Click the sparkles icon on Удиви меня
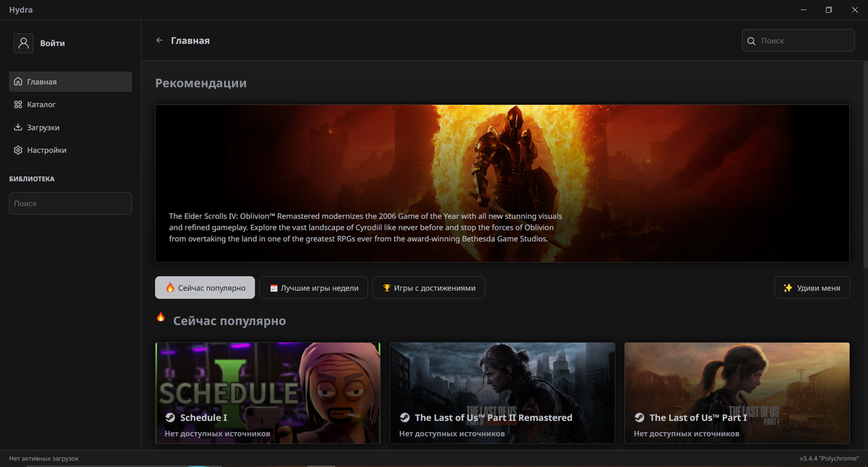This screenshot has height=467, width=868. point(788,288)
